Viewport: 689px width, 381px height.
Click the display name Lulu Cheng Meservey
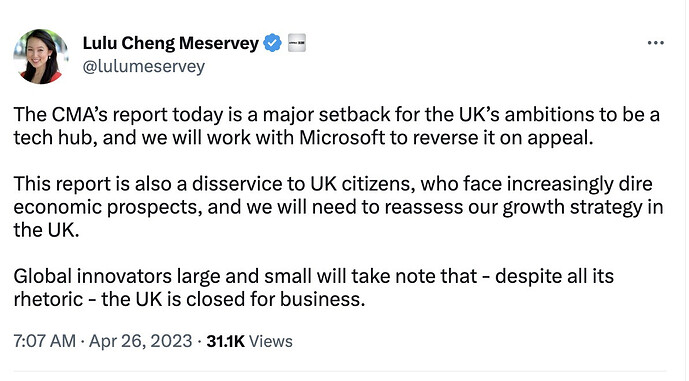point(170,43)
